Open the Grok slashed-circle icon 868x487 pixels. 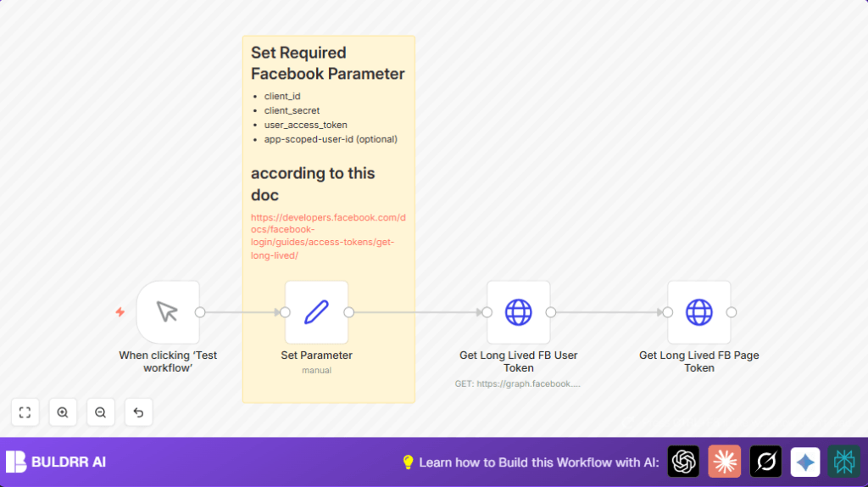point(765,462)
